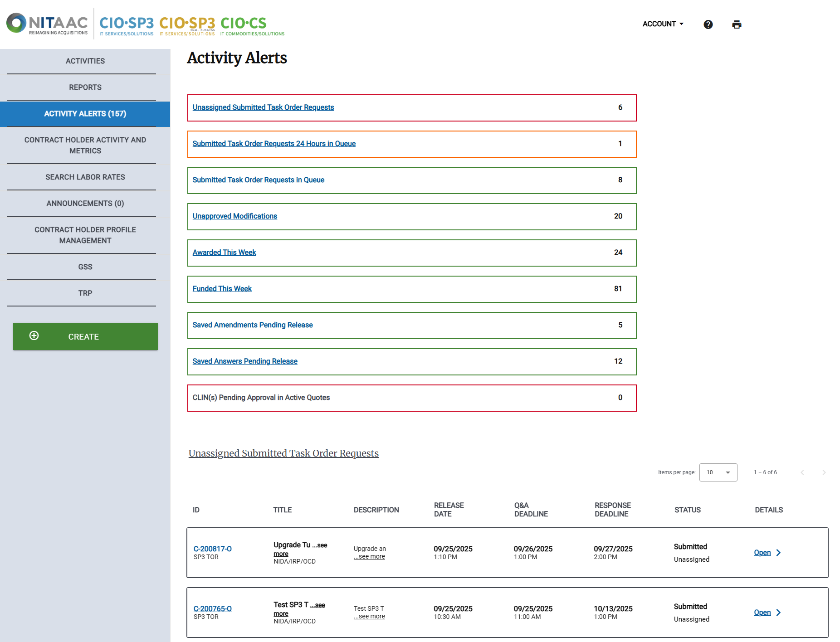Open the Account dropdown
840x642 pixels.
click(663, 24)
